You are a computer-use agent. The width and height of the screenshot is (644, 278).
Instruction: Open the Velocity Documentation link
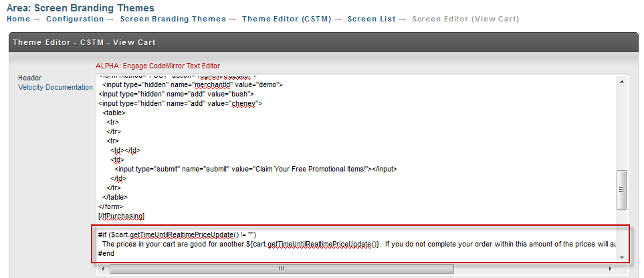(x=56, y=87)
